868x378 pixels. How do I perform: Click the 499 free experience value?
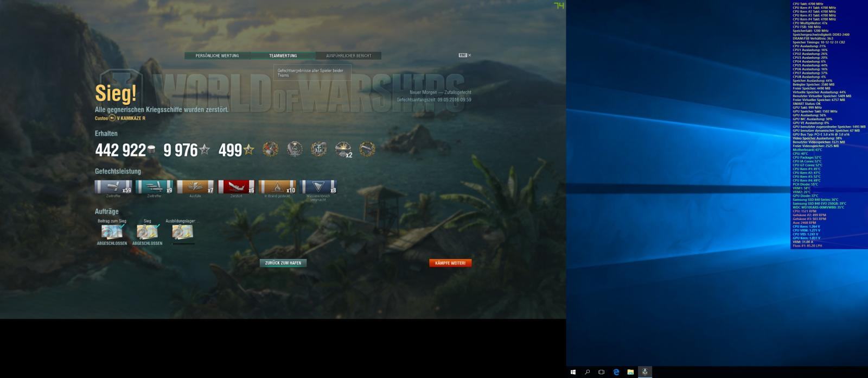(230, 150)
